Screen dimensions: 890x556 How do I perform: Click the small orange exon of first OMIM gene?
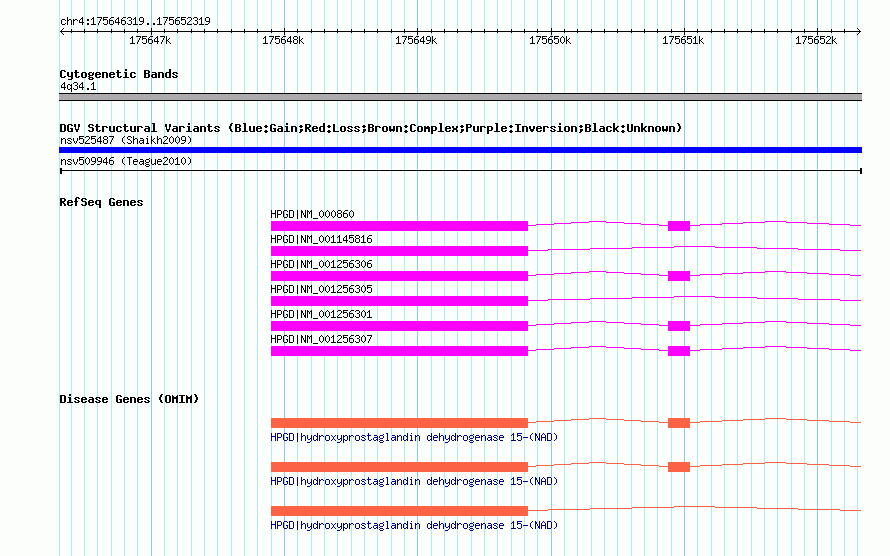[x=679, y=423]
